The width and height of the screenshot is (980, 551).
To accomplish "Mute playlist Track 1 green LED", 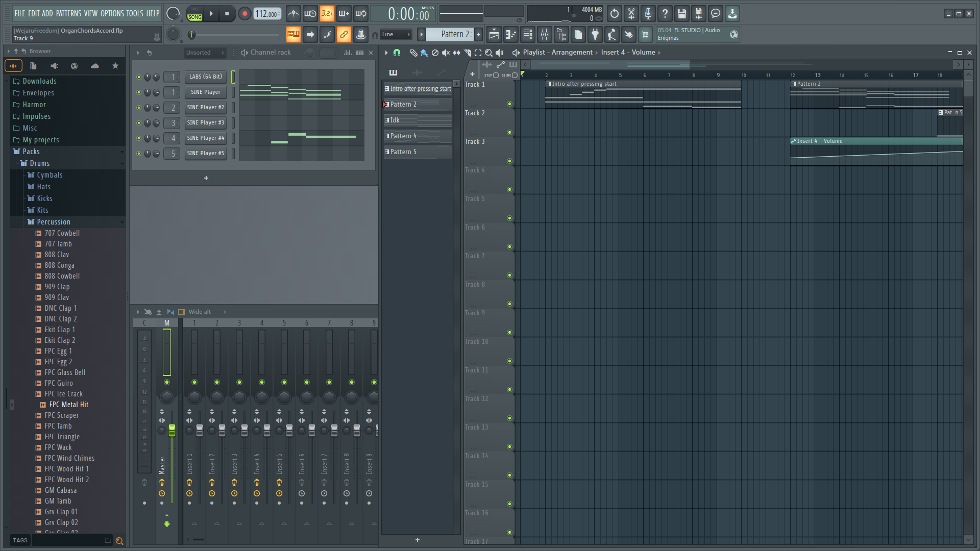I will (509, 104).
